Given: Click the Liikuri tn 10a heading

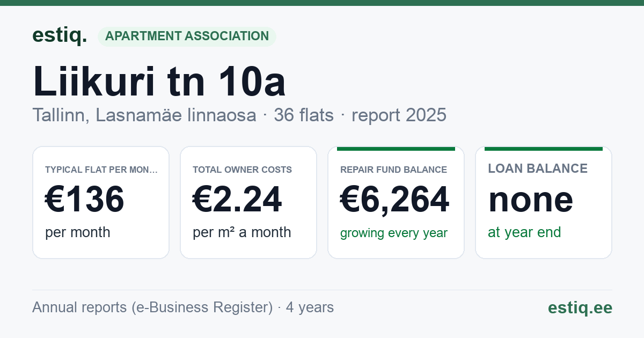Looking at the screenshot, I should click(x=159, y=81).
